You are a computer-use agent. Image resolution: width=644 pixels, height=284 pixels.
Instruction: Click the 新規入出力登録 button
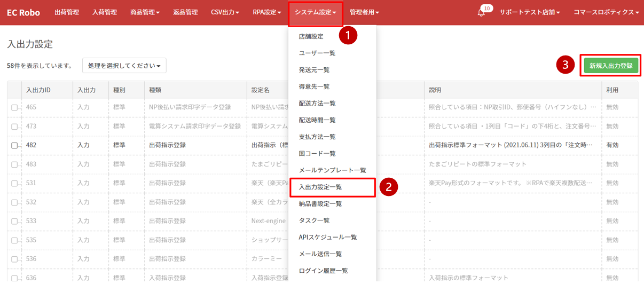coord(611,66)
